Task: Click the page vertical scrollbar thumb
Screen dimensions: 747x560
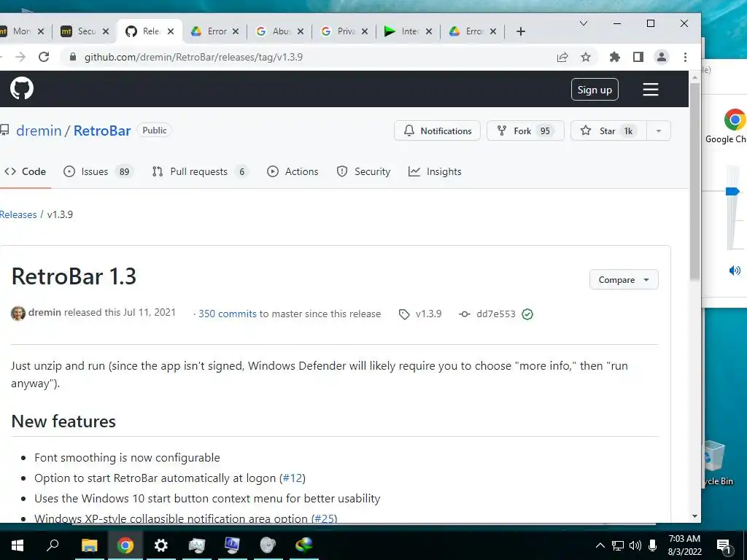Action: tap(694, 181)
